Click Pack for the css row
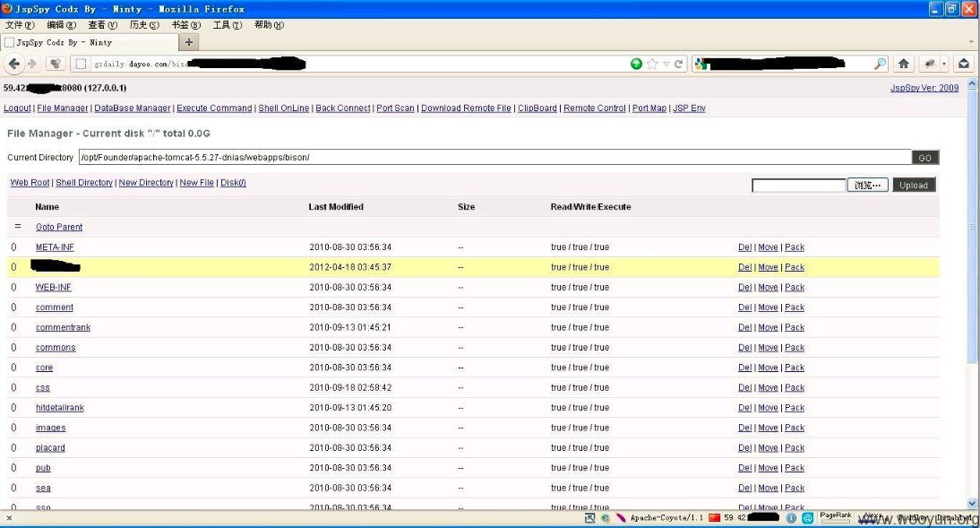Viewport: 980px width, 528px height. pyautogui.click(x=795, y=387)
